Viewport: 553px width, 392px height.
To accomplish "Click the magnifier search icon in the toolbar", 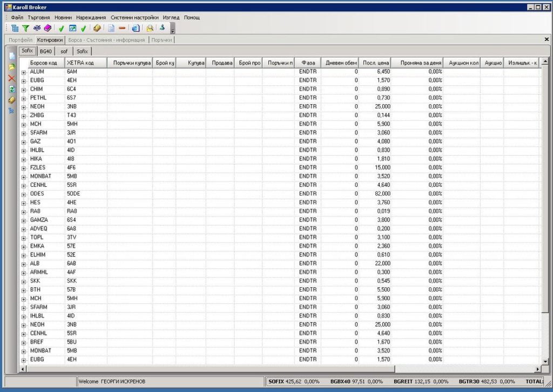I will point(150,28).
